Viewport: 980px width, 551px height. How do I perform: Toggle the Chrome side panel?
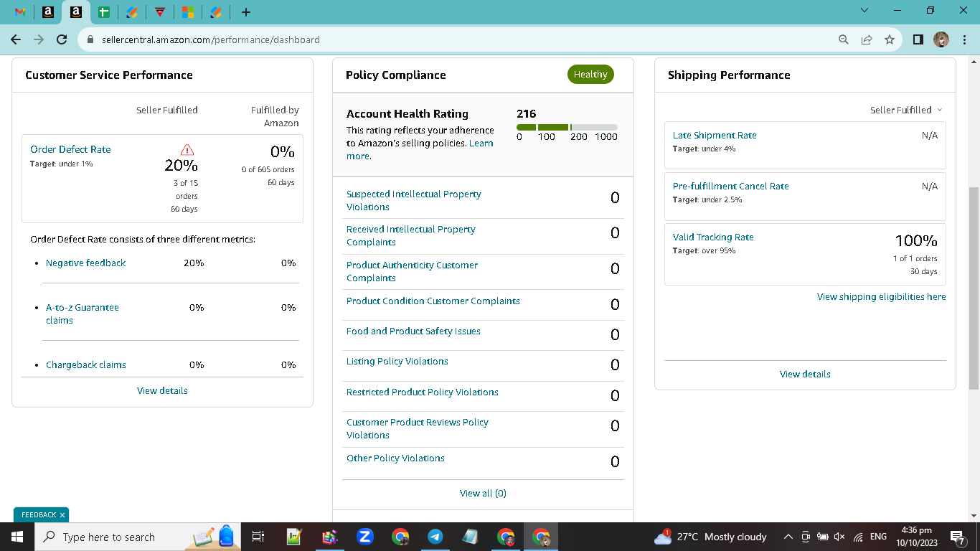click(x=918, y=39)
